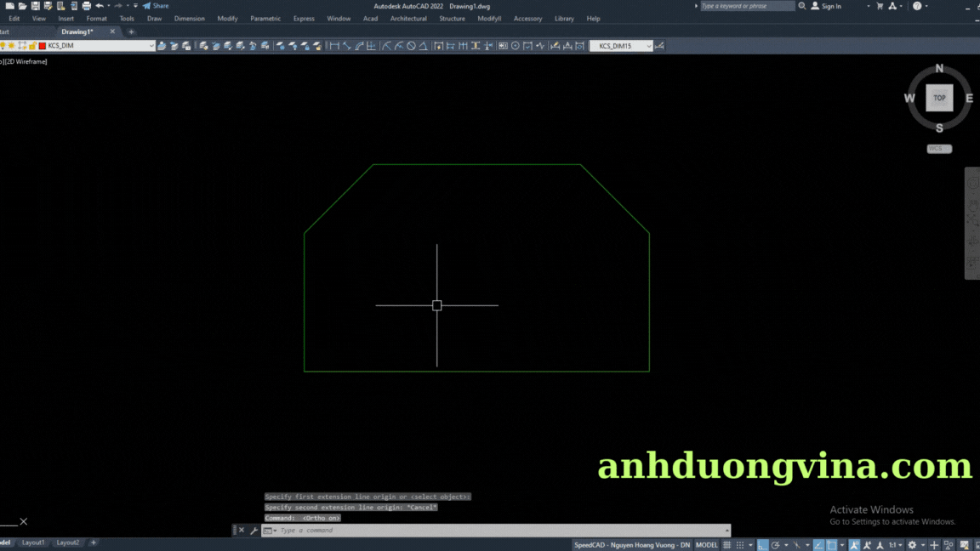Click the ViewCube TOP face
Screen dimensions: 980x551
pos(939,98)
